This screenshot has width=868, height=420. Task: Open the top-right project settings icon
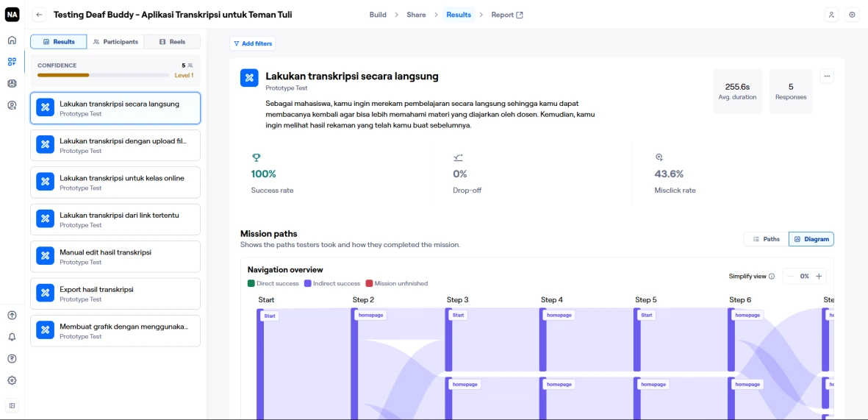pyautogui.click(x=852, y=15)
